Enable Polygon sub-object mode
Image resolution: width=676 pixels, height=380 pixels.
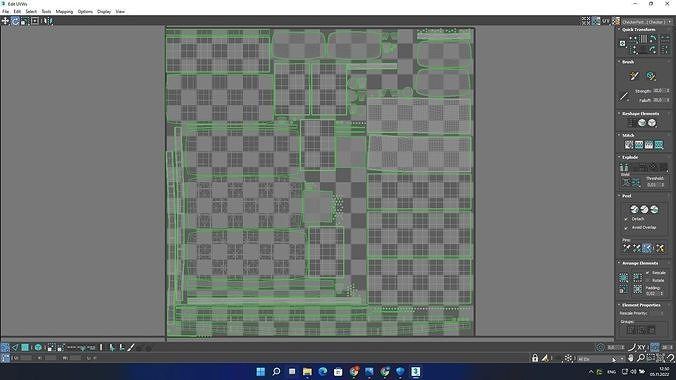point(25,347)
